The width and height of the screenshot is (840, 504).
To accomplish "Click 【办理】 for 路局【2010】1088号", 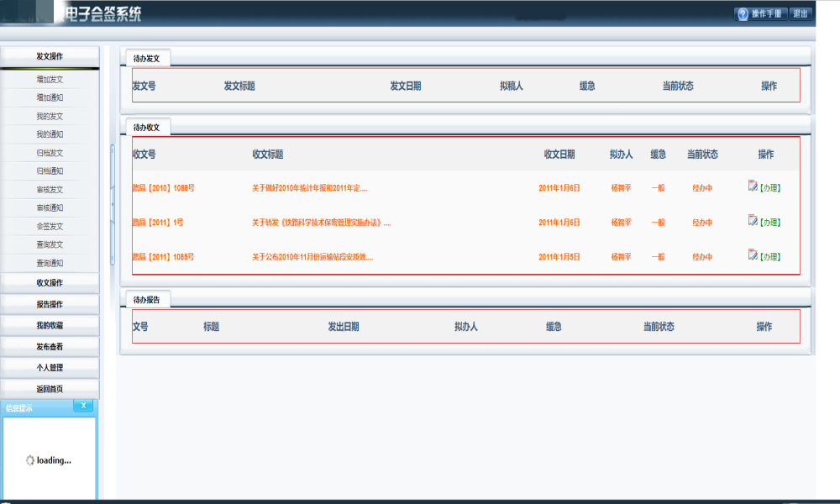I will coord(770,188).
